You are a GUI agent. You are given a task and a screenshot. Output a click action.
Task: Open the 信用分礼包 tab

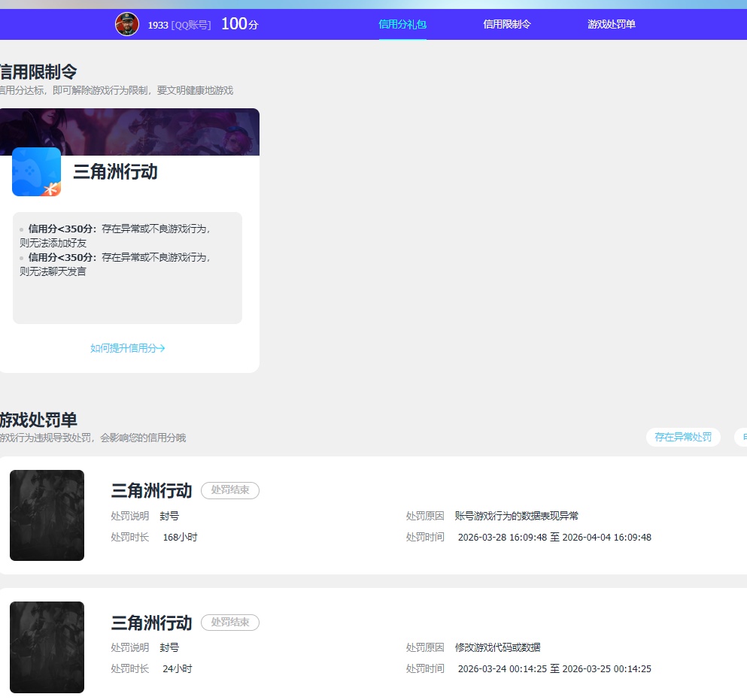click(x=402, y=24)
